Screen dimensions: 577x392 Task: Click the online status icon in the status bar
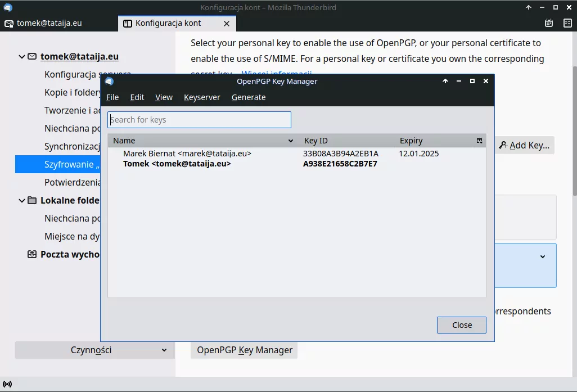click(7, 384)
